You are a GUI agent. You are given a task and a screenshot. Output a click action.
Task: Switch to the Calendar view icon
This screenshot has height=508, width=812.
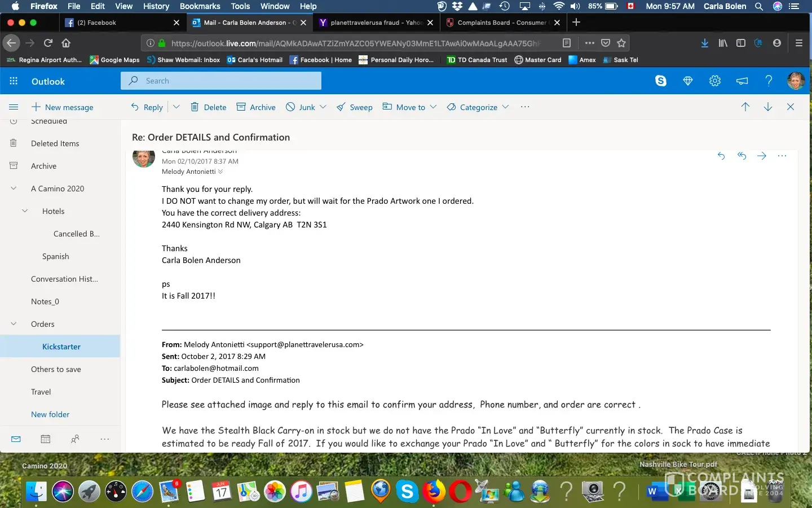(46, 439)
